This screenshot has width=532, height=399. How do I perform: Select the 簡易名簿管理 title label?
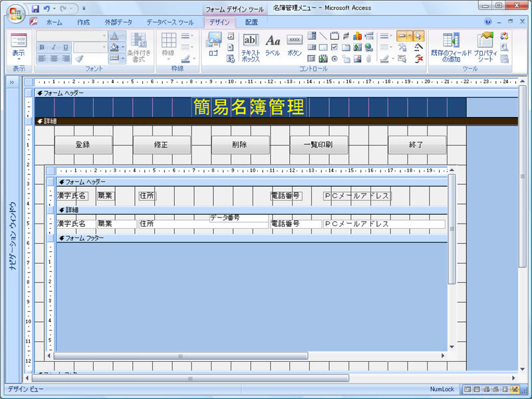pos(249,107)
